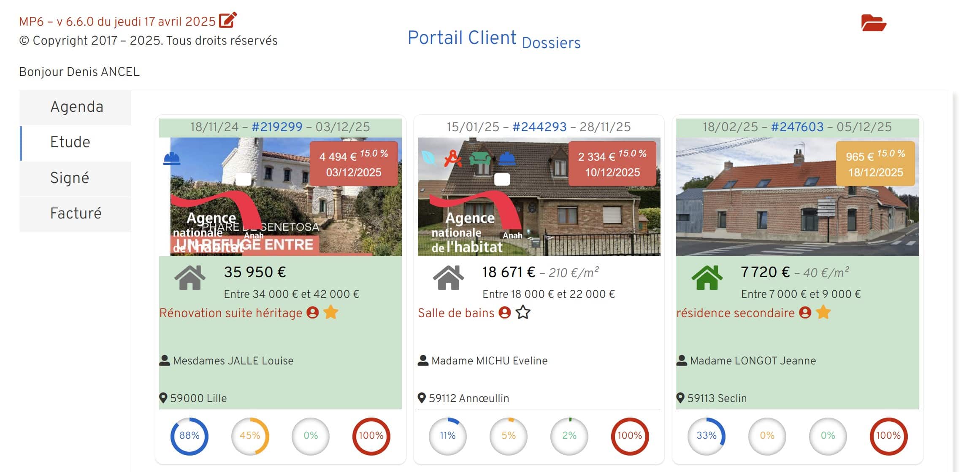Click the location pin next to 59000 Lille
The image size is (980, 472).
164,397
